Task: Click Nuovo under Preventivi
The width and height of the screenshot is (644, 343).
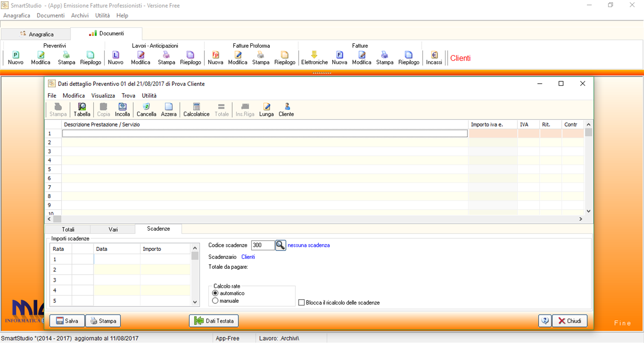Action: pos(16,58)
